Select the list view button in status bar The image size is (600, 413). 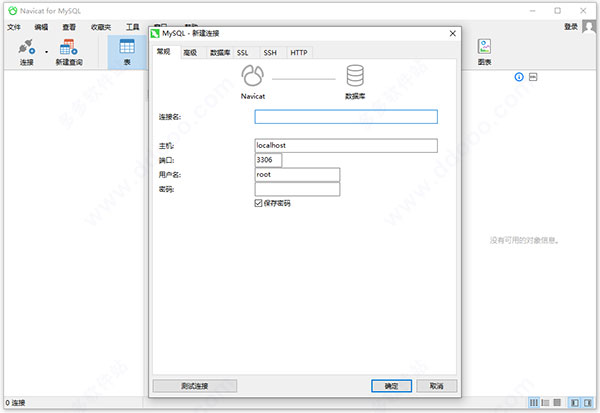(545, 402)
